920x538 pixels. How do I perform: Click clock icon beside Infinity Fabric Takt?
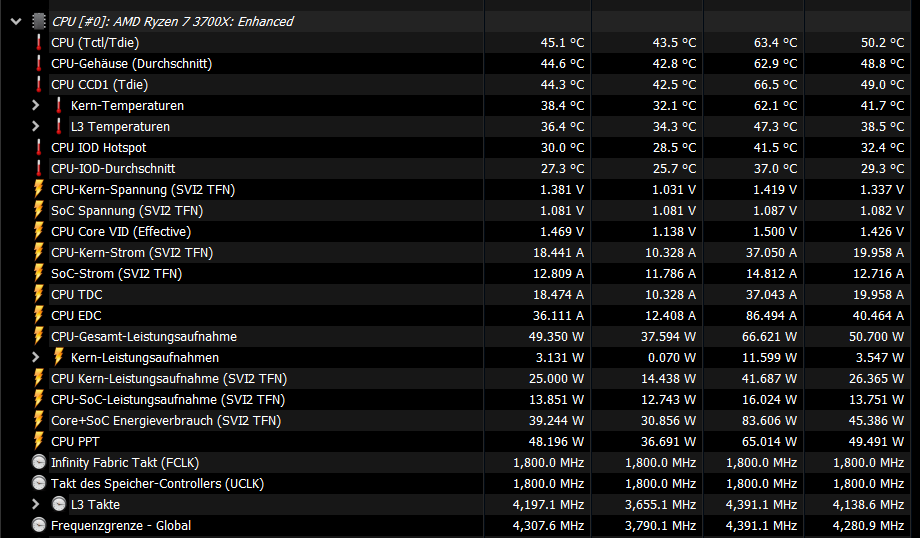(x=39, y=462)
